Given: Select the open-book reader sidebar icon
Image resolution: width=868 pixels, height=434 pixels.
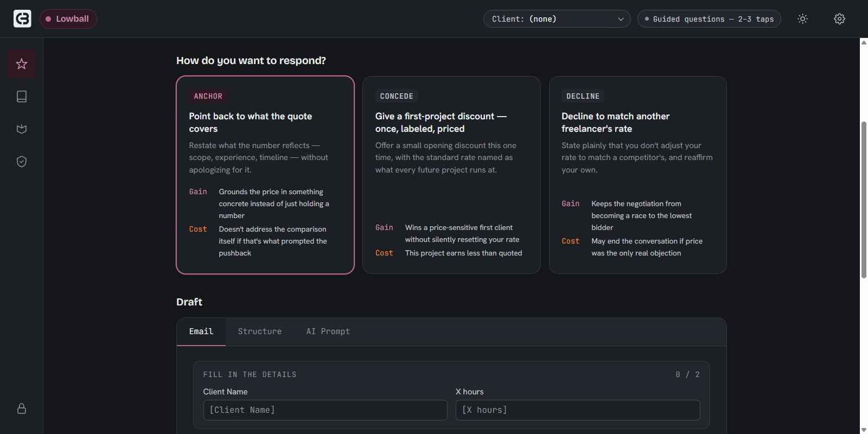Looking at the screenshot, I should click(x=22, y=129).
